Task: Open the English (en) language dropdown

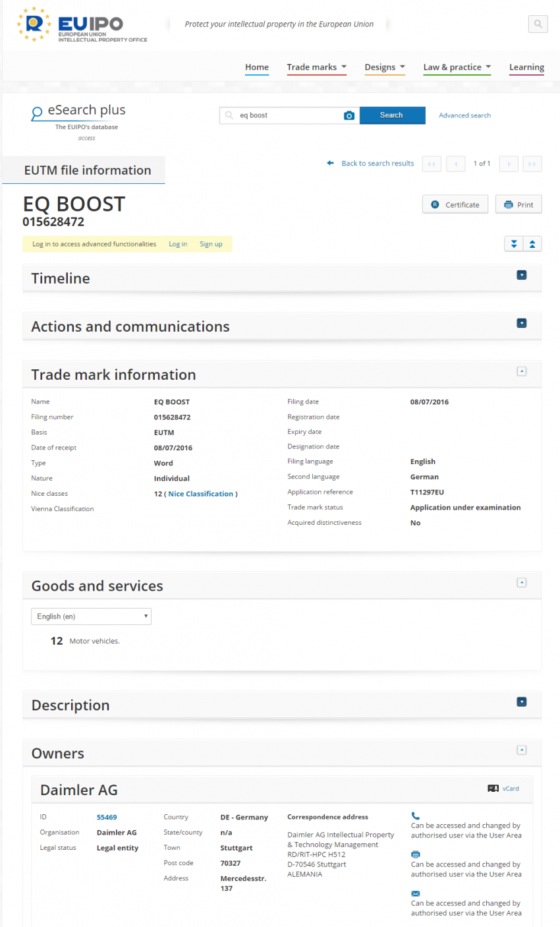Action: pyautogui.click(x=91, y=616)
